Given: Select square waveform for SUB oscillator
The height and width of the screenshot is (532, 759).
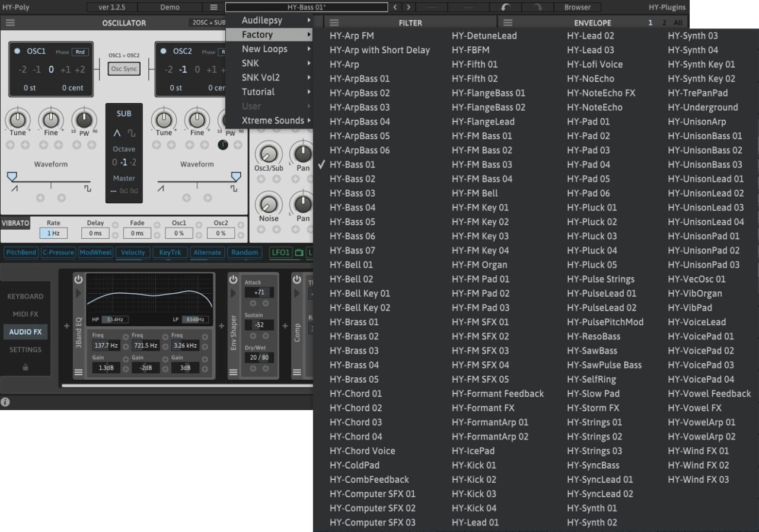Looking at the screenshot, I should click(x=132, y=133).
